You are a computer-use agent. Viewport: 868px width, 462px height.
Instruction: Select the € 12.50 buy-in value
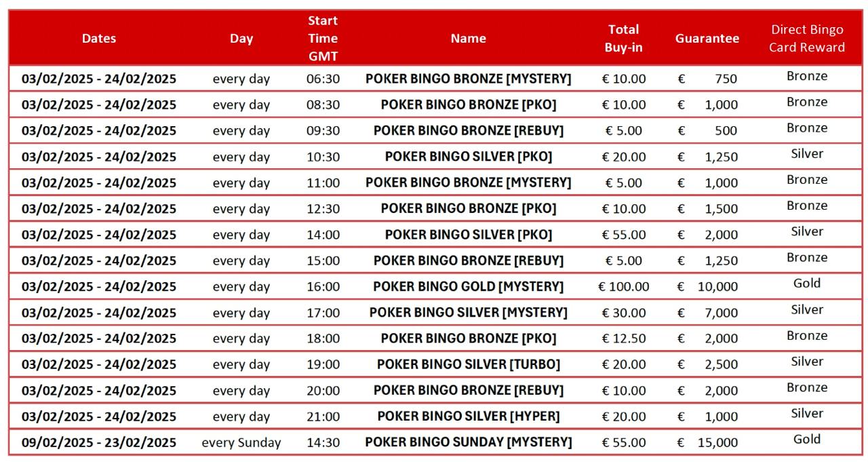[x=623, y=339]
